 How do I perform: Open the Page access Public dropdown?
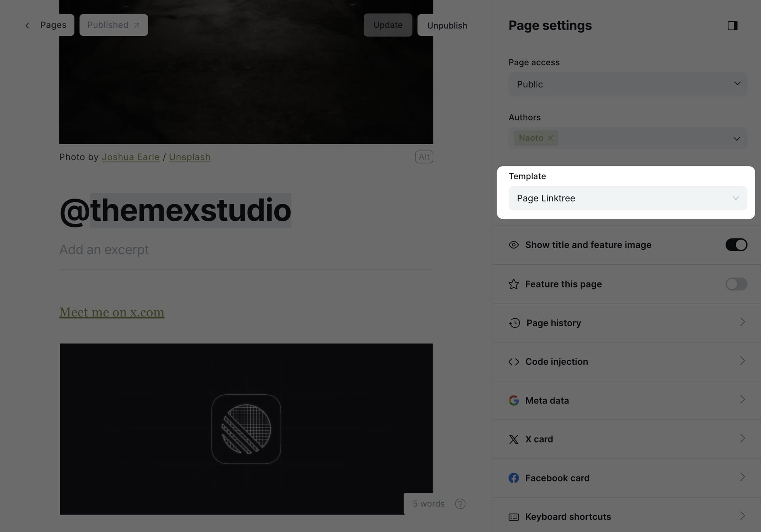[628, 84]
